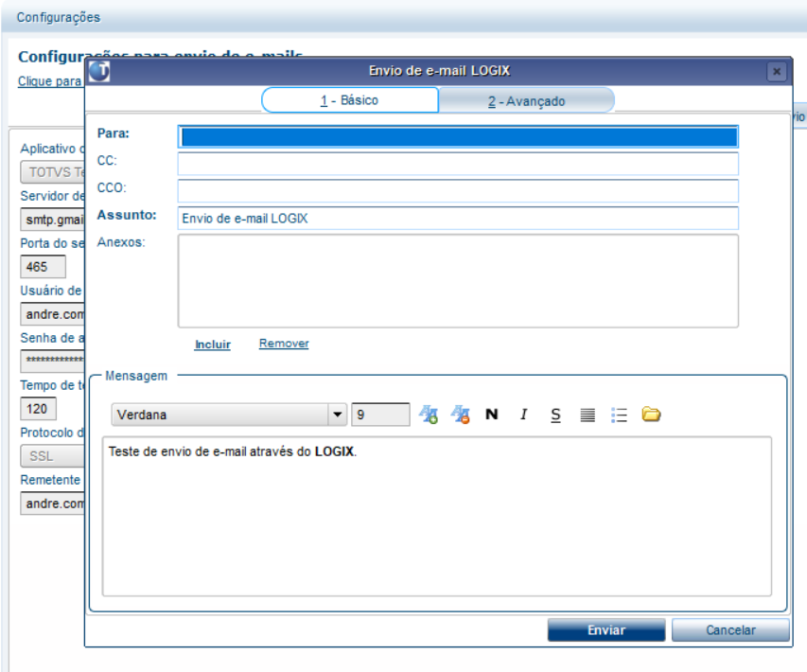Click the decrease font size icon

point(460,415)
